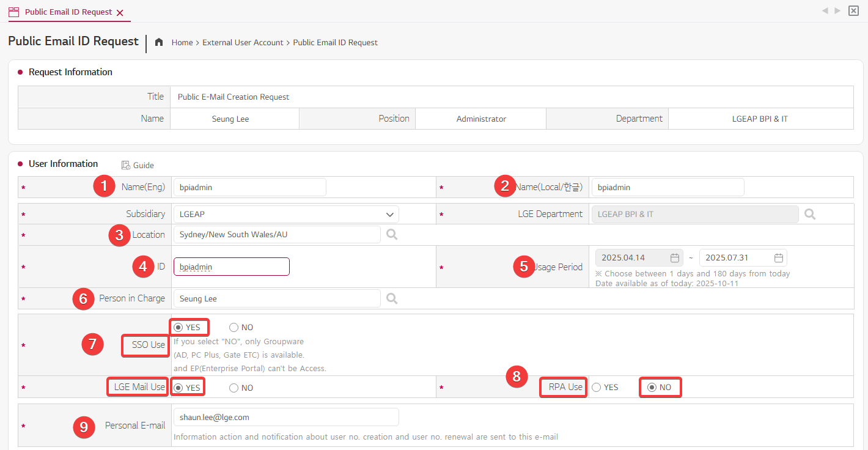Click the previous tab arrow icon
The width and height of the screenshot is (868, 450).
(825, 10)
